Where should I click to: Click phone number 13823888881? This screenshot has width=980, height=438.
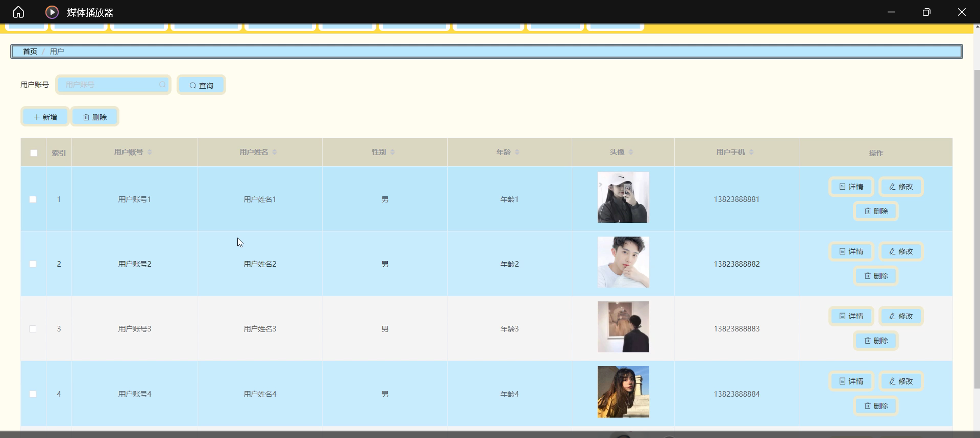click(x=737, y=199)
